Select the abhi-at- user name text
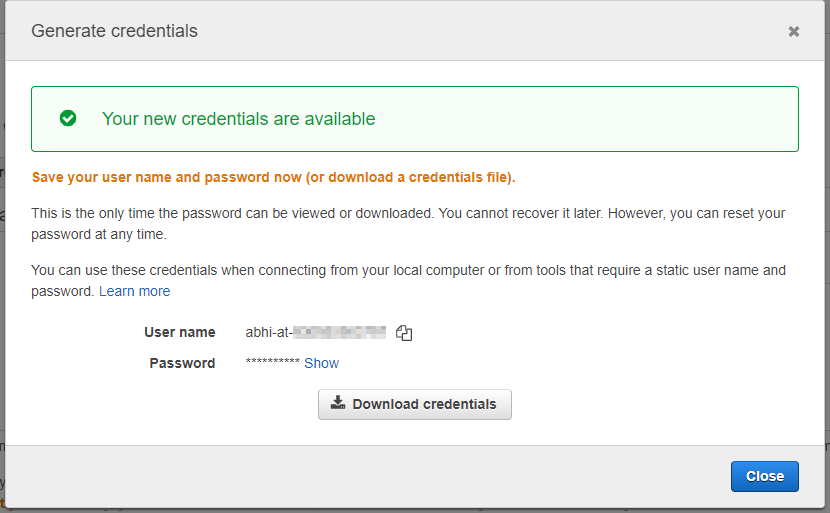 pos(269,332)
